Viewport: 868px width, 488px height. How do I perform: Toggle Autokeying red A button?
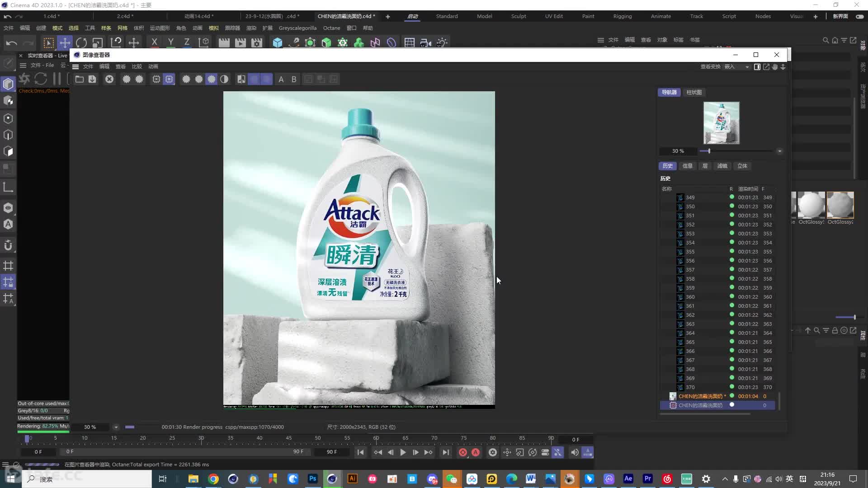476,452
